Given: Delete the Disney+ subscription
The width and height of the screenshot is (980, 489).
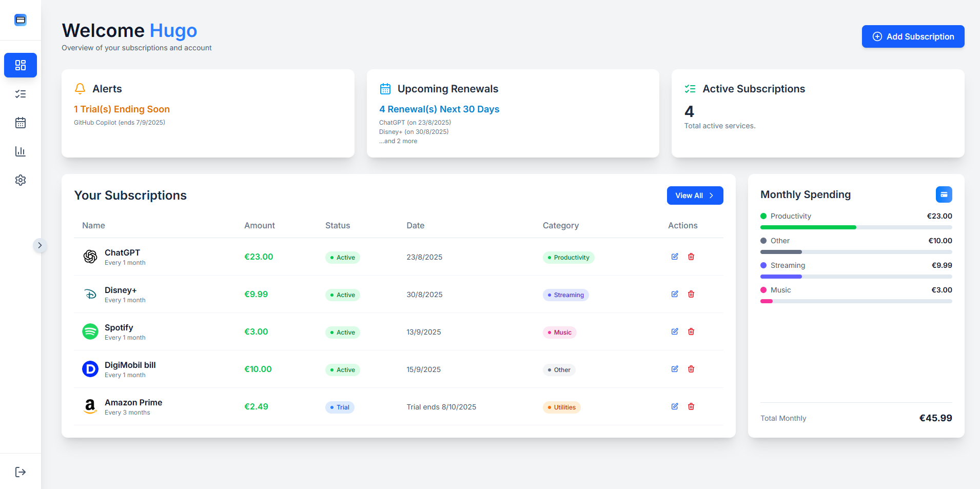Looking at the screenshot, I should click(x=691, y=294).
